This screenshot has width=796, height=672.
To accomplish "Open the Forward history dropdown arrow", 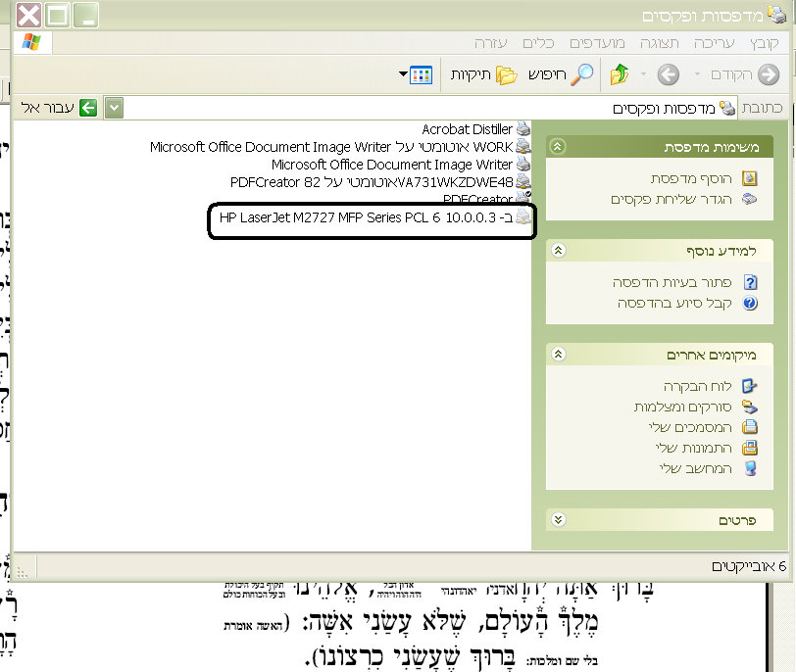I will 643,74.
